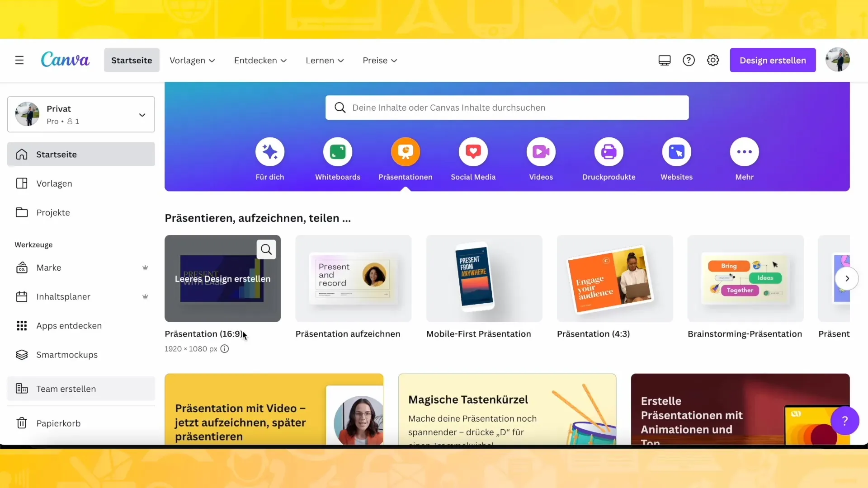Image resolution: width=868 pixels, height=488 pixels.
Task: Click the Videos category icon
Action: coord(541,151)
